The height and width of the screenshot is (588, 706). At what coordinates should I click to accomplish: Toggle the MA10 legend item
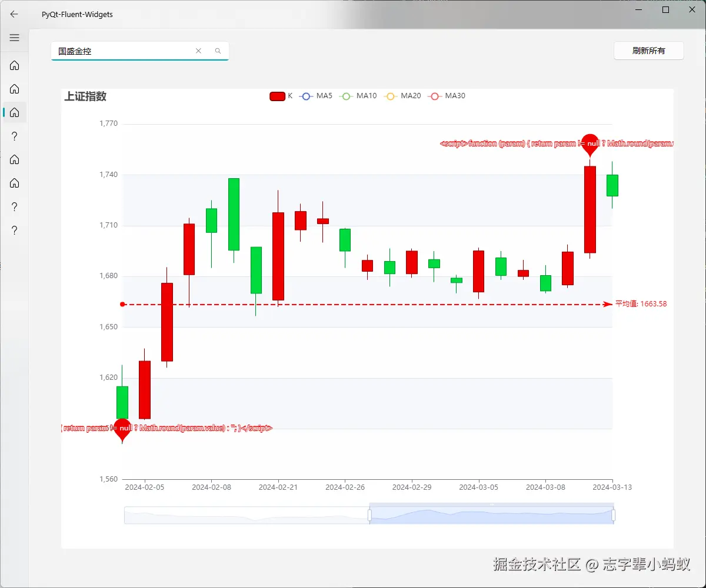coord(358,96)
